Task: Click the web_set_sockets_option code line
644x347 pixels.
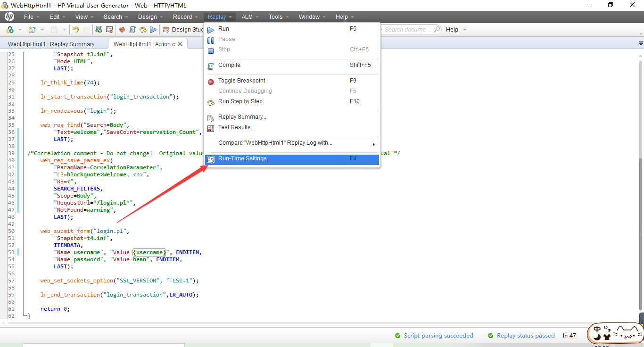Action: point(120,281)
